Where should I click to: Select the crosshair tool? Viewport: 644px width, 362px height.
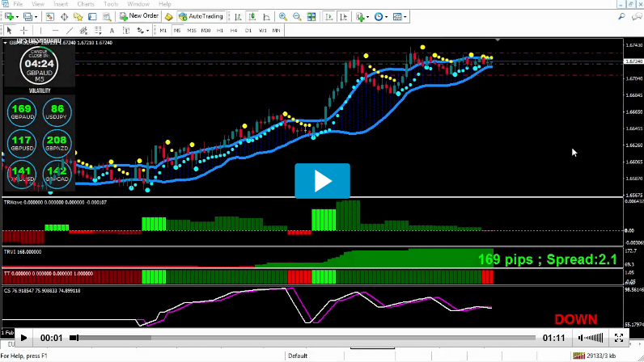coord(23,31)
